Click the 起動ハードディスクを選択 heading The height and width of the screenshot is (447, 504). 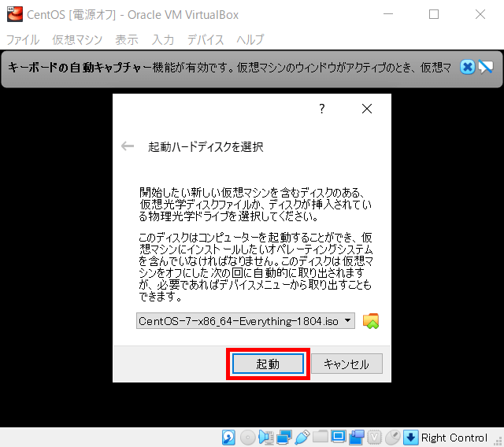click(206, 146)
